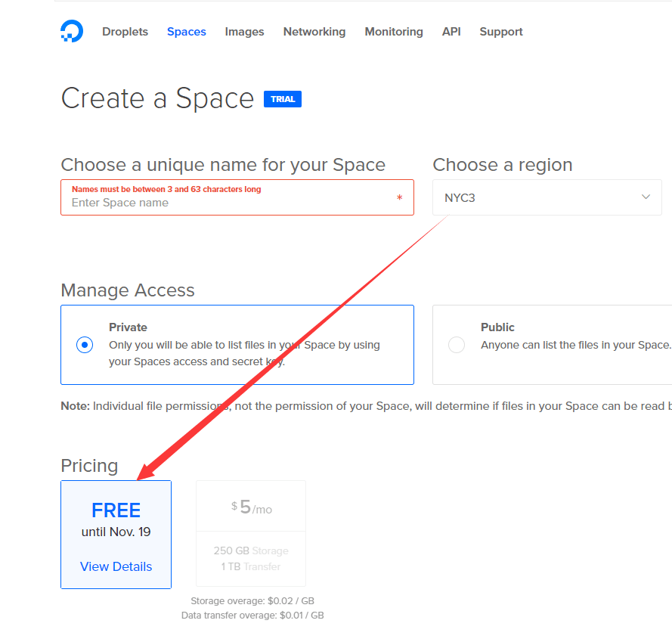Select the Public access radio button
672x642 pixels.
click(457, 345)
